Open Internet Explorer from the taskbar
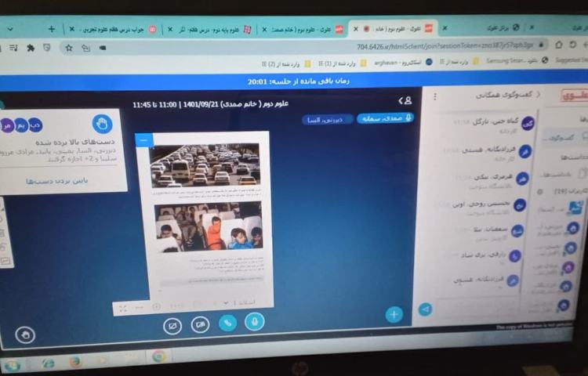 pyautogui.click(x=47, y=363)
